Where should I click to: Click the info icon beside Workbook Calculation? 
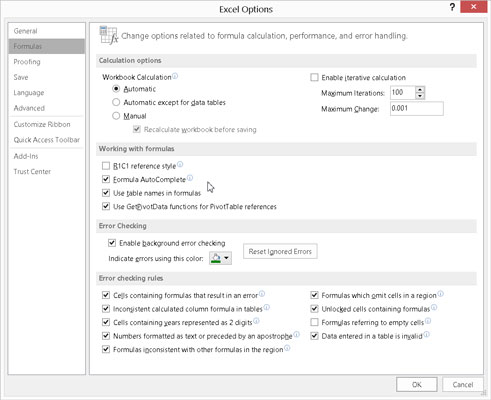click(x=175, y=76)
